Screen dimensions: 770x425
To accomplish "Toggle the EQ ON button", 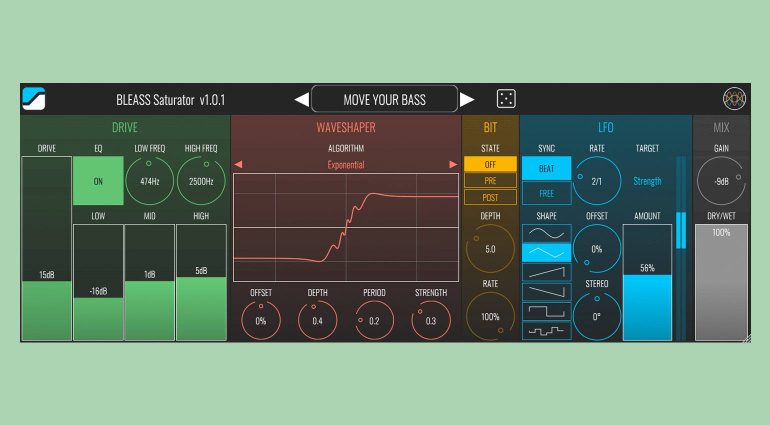I will pos(98,181).
